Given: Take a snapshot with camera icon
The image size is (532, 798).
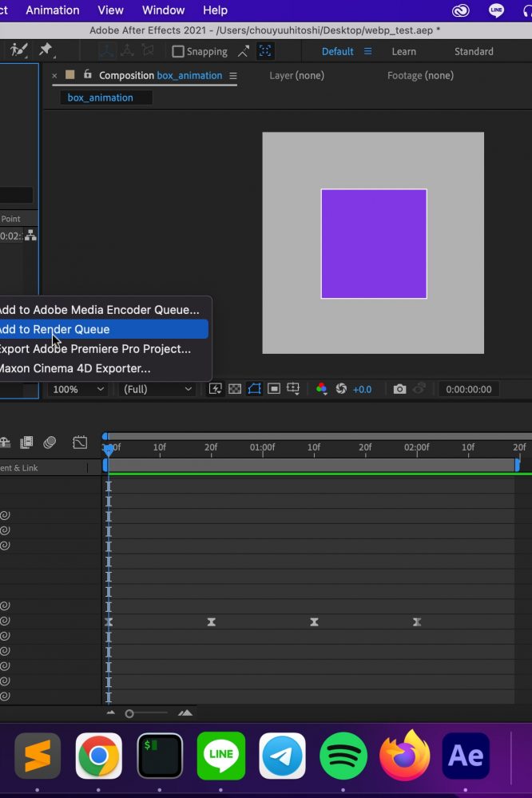Looking at the screenshot, I should coord(399,389).
